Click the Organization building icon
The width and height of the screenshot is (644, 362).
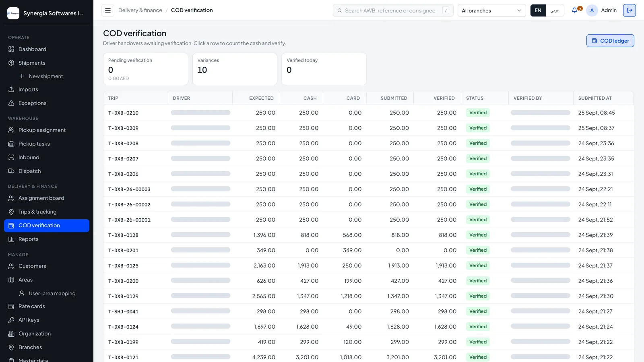pyautogui.click(x=11, y=333)
